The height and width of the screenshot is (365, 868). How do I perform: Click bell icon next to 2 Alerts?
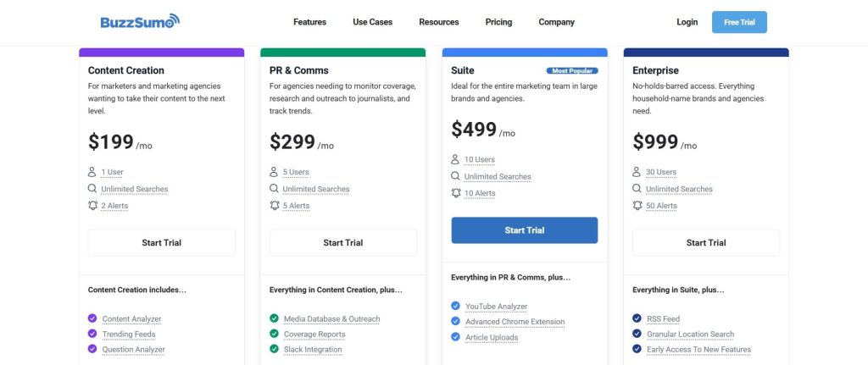(92, 206)
